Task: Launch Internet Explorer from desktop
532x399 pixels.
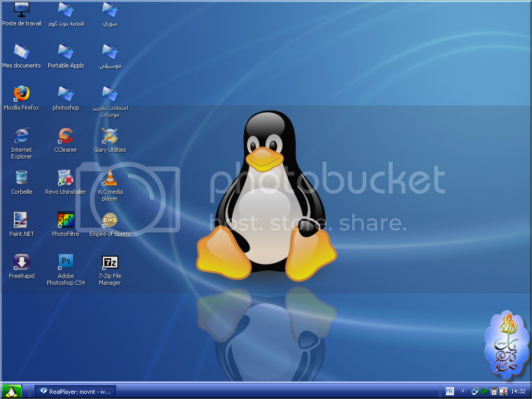Action: coord(21,136)
